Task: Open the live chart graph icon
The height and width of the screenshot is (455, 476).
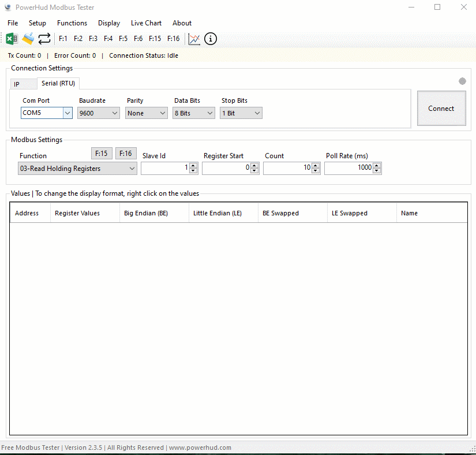Action: tap(194, 39)
